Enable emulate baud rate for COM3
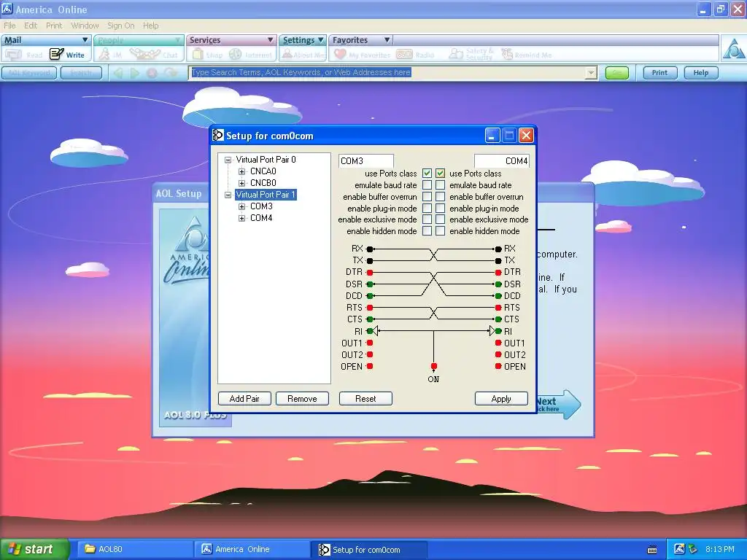Screen dimensions: 747x560 427,184
